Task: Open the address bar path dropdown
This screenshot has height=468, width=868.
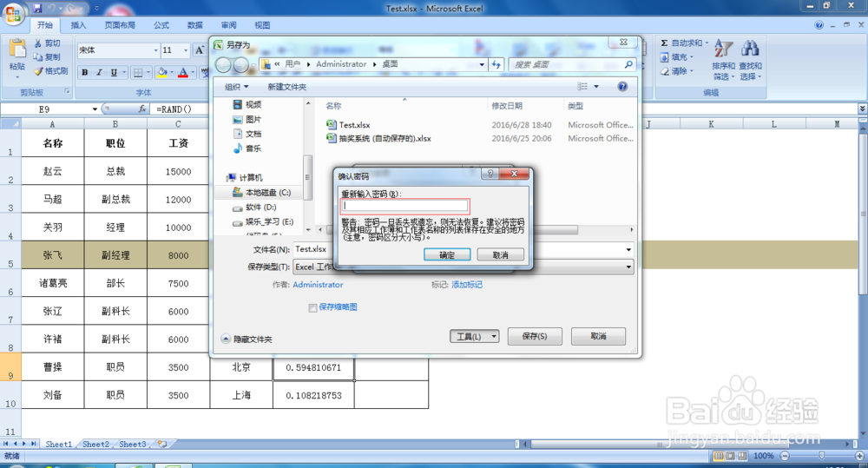Action: [482, 64]
